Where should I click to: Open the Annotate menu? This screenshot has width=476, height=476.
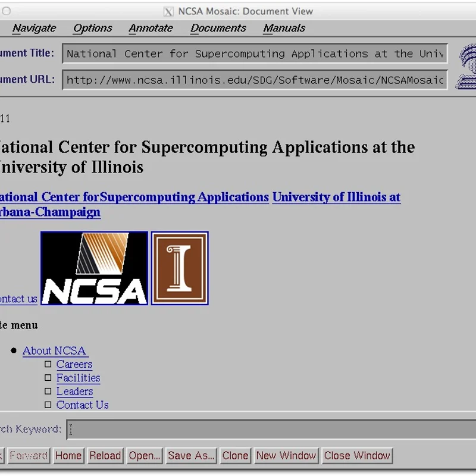[x=151, y=28]
